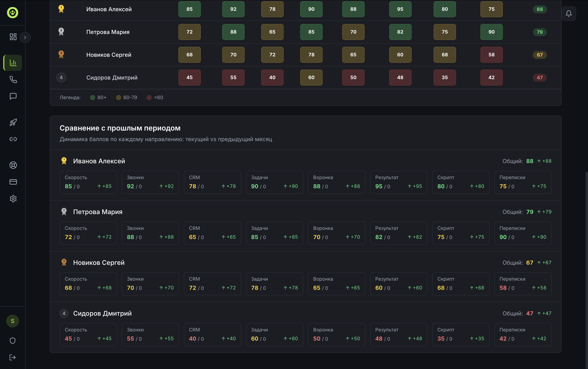Open the chat messages sidebar icon
This screenshot has width=588, height=369.
[x=13, y=96]
